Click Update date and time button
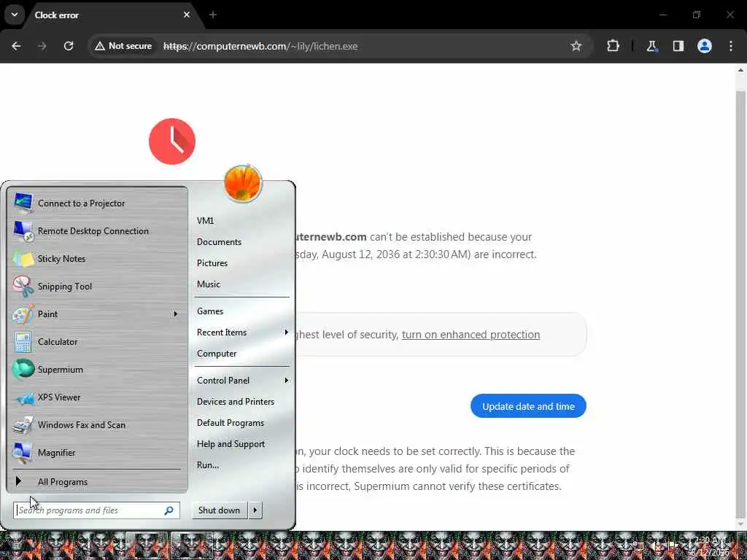The height and width of the screenshot is (560, 747). (528, 406)
